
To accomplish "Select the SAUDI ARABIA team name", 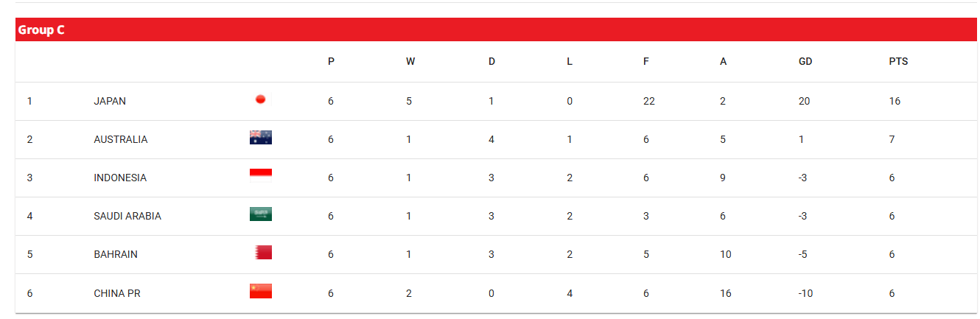I will coord(127,217).
